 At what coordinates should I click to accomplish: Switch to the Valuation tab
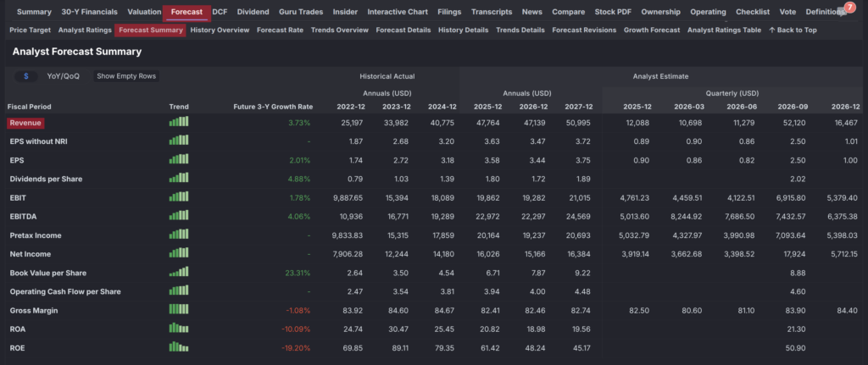[144, 12]
